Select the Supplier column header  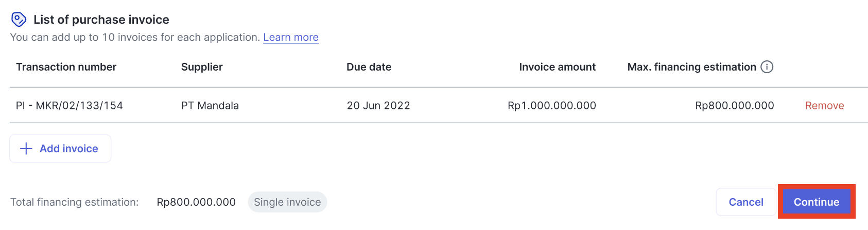pyautogui.click(x=202, y=67)
